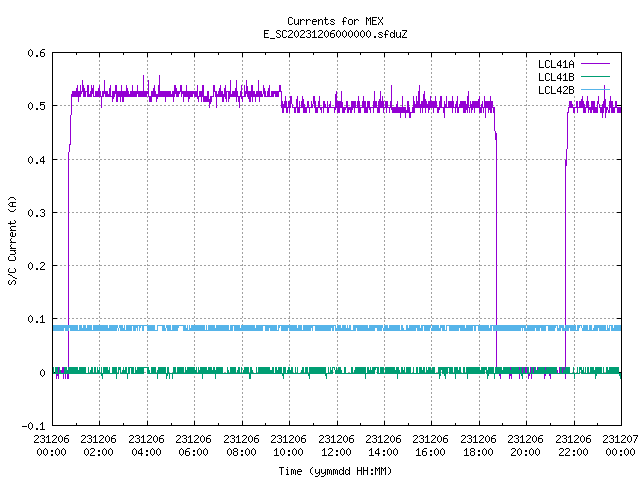Click the 231206 16:00 time tick label
This screenshot has height=480, width=640.
tap(430, 446)
